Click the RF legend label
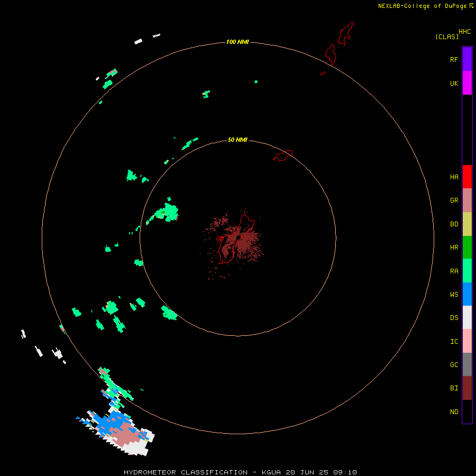The image size is (476, 476). [x=454, y=59]
